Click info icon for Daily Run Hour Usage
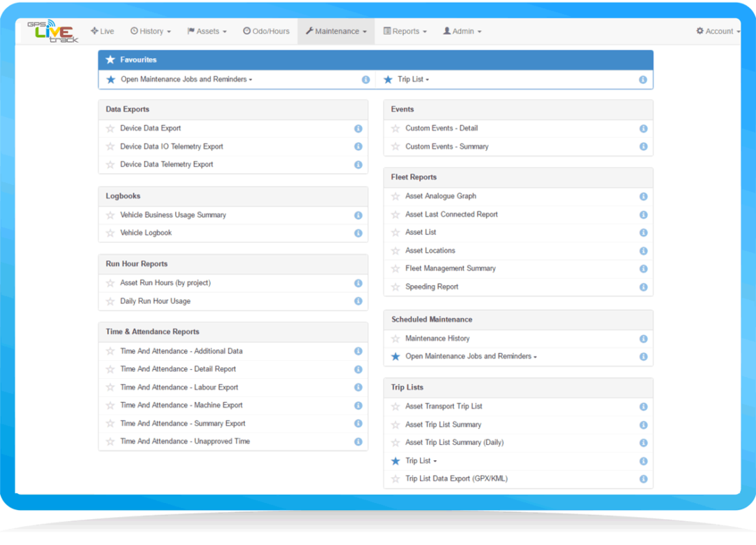This screenshot has width=756, height=545. tap(358, 301)
